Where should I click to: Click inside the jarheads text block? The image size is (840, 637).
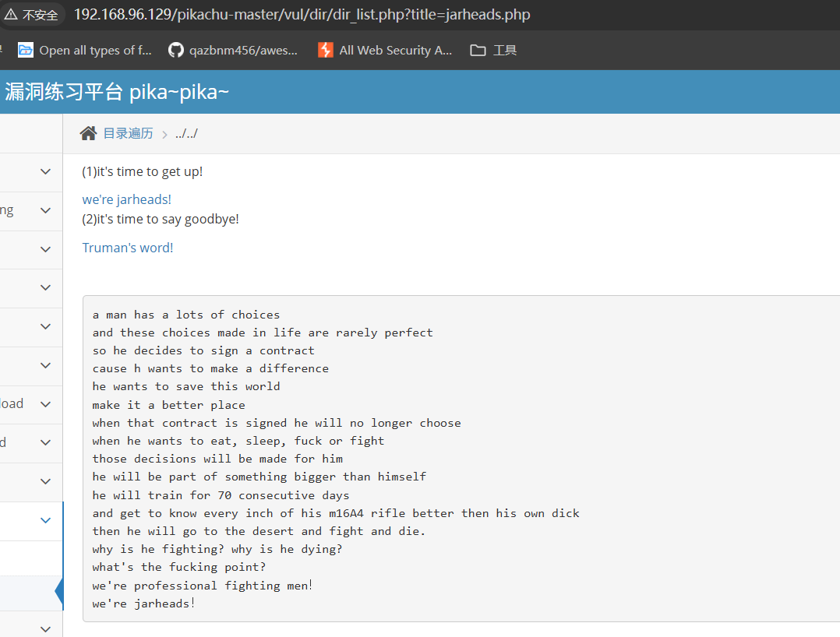(x=461, y=459)
